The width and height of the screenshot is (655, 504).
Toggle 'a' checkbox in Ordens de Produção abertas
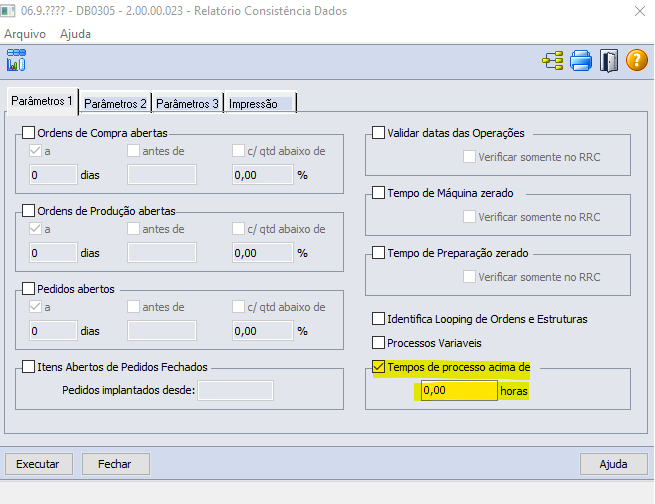[x=36, y=229]
